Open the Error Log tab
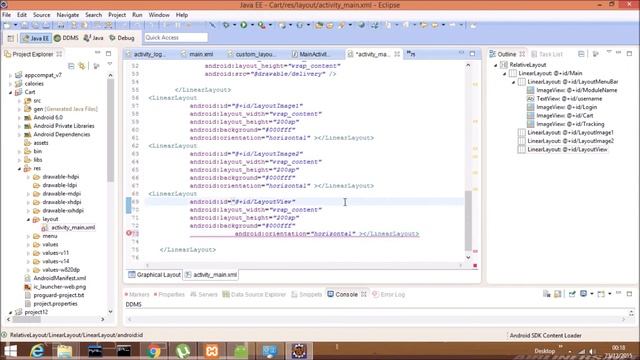The image size is (640, 360). point(389,294)
